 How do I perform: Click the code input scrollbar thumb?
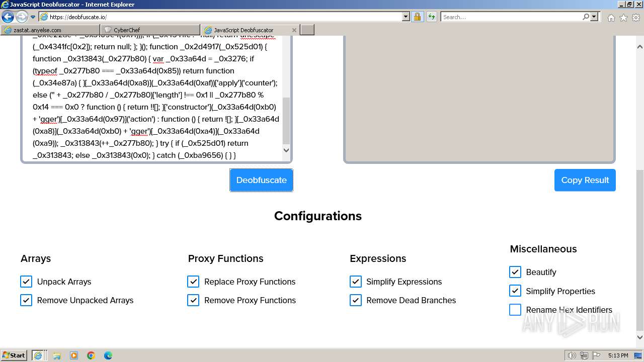286,121
